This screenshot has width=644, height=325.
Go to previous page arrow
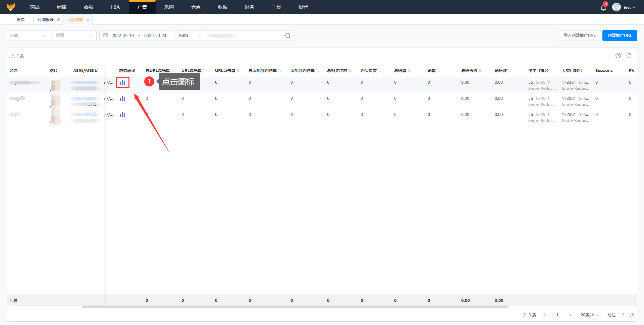[544, 315]
